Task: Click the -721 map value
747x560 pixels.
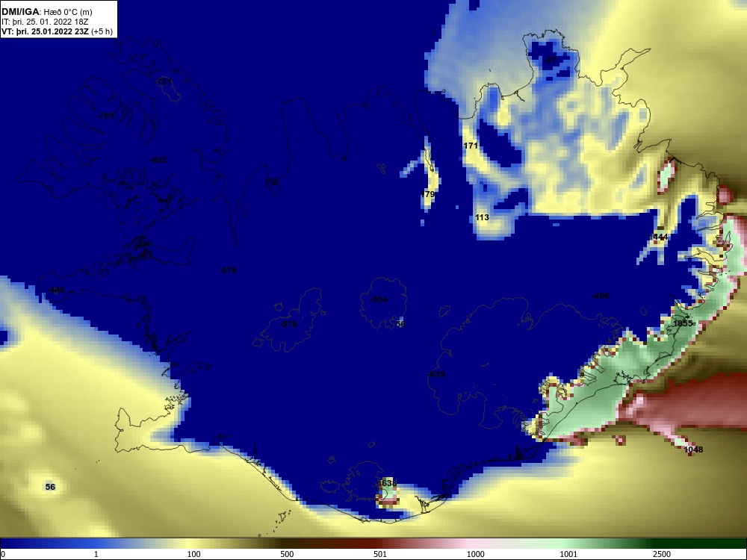Action: click(x=164, y=82)
